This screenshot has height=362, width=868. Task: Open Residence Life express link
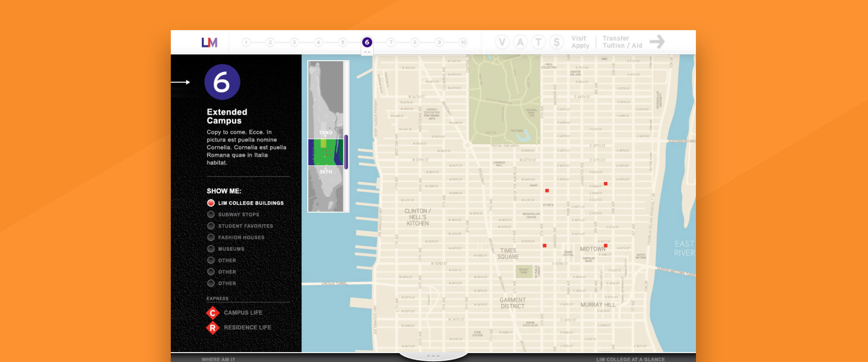coord(248,328)
